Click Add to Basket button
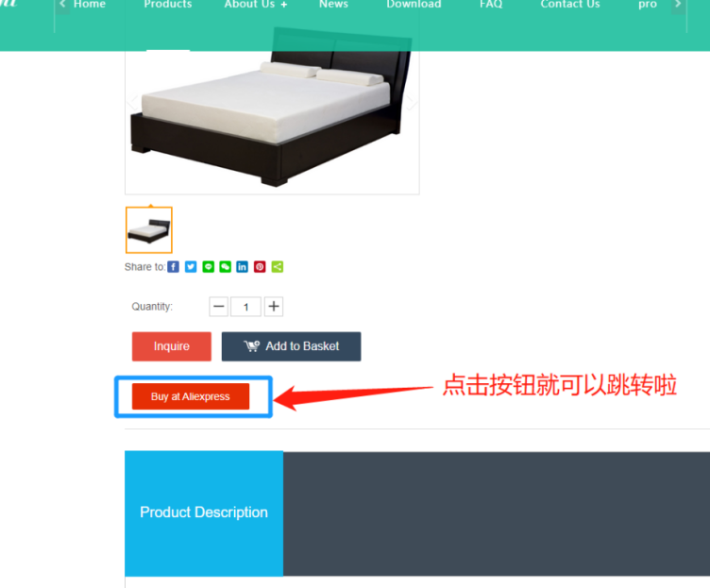Viewport: 710px width, 588px height. 291,346
